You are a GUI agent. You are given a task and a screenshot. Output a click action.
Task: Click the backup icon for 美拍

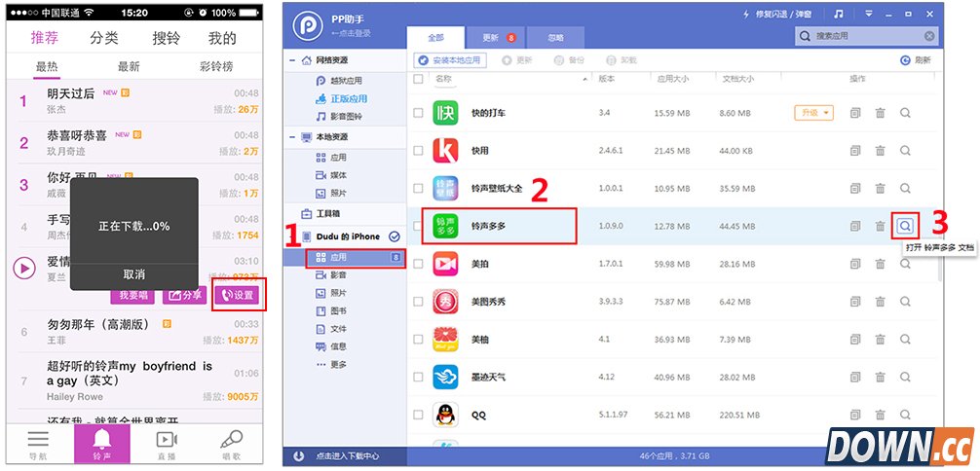(855, 264)
